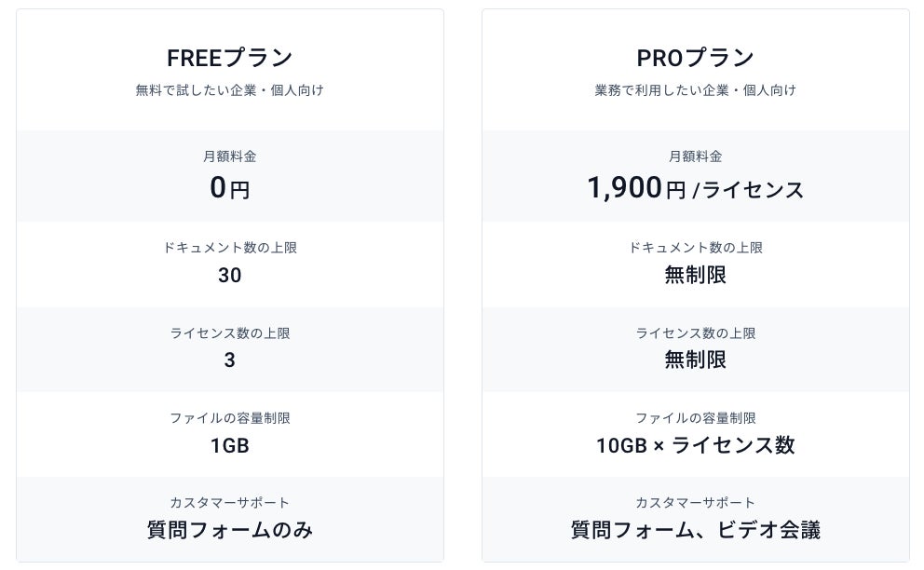Viewport: 924px width, 570px height.
Task: Click FREE plan ドキュメント数の上限 label
Action: pyautogui.click(x=230, y=248)
